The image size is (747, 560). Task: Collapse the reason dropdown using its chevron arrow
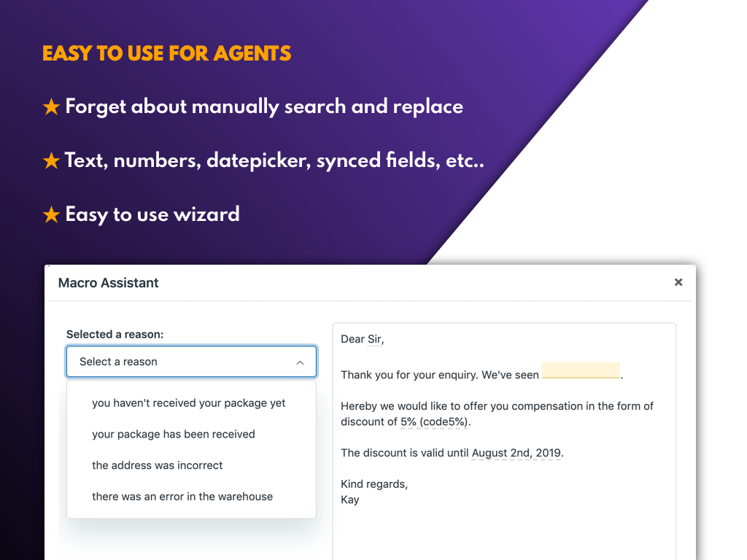300,362
